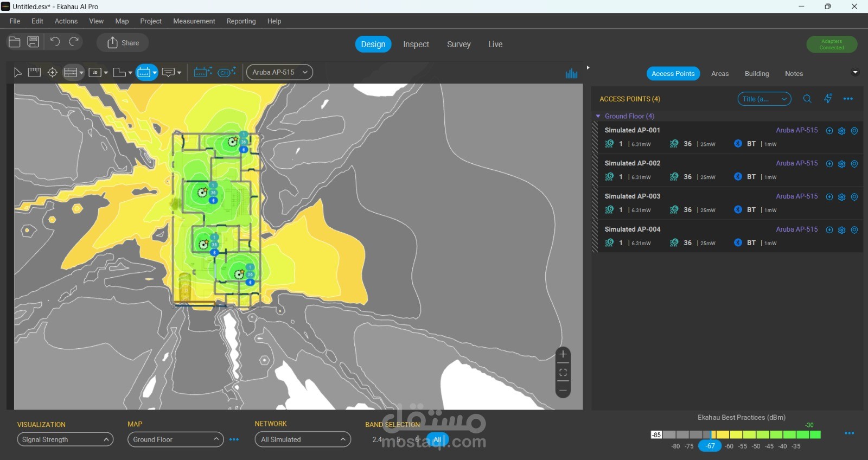Open the area tool dropdown arrow

click(130, 73)
